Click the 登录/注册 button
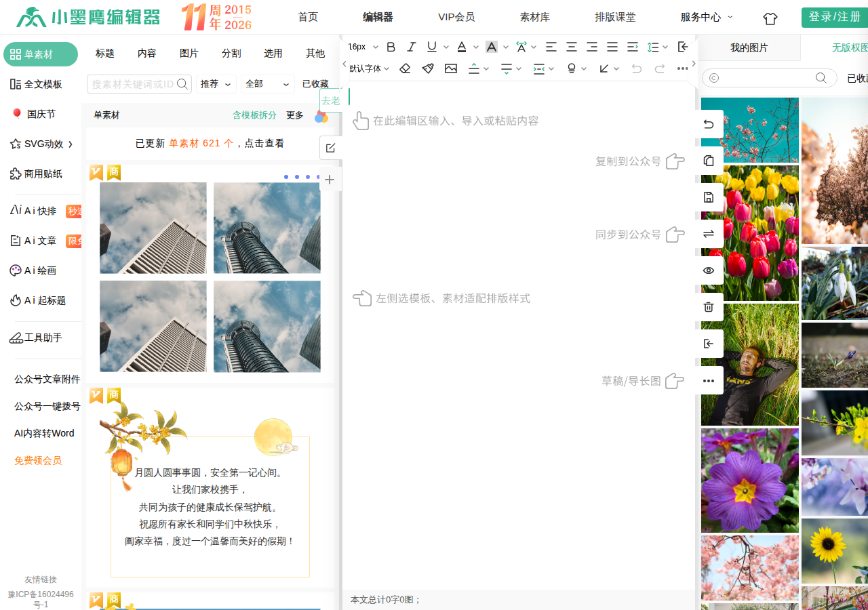 [x=834, y=17]
